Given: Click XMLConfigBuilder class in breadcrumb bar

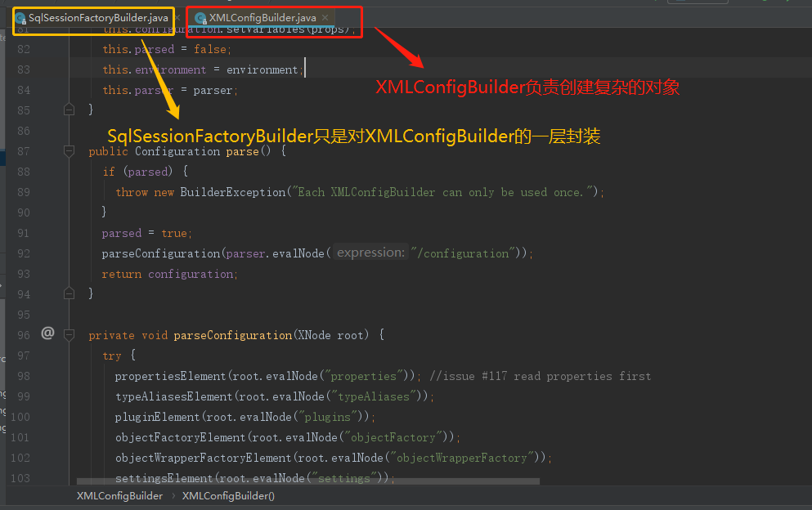Looking at the screenshot, I should point(119,496).
